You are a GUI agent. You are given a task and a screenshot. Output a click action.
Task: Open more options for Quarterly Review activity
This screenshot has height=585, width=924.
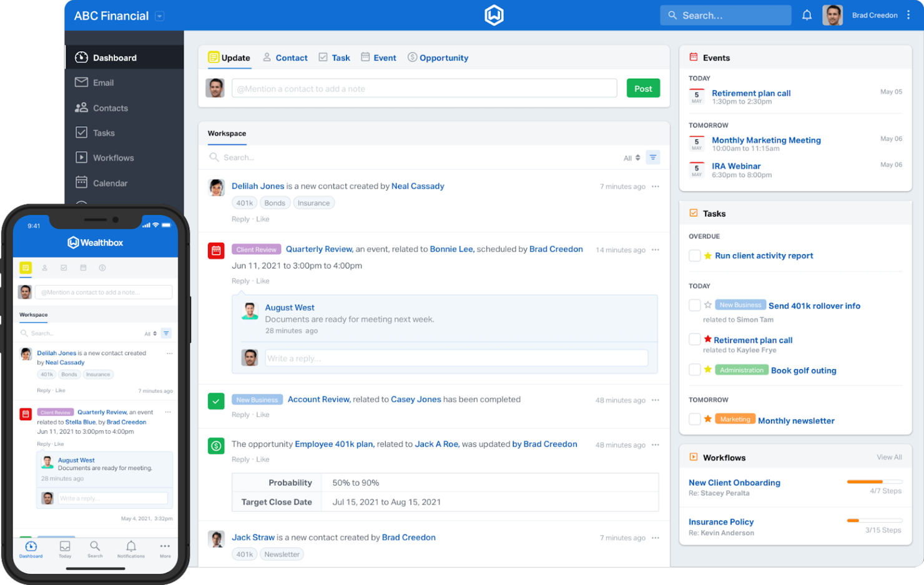pyautogui.click(x=655, y=250)
